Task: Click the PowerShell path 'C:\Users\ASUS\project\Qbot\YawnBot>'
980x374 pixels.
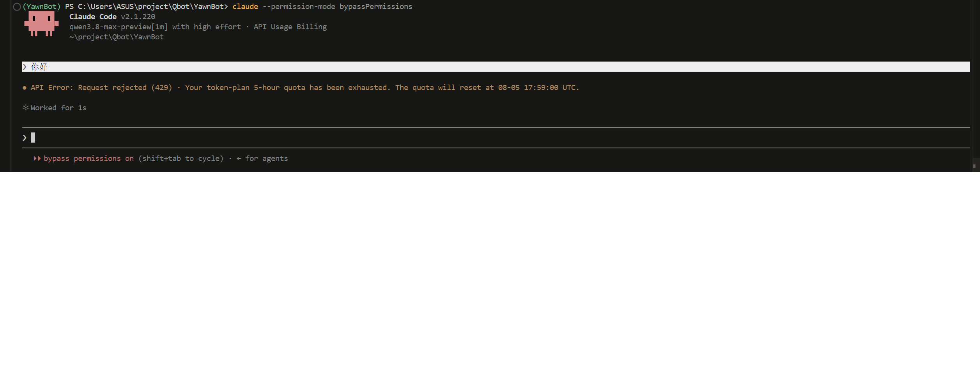Action: click(x=153, y=7)
